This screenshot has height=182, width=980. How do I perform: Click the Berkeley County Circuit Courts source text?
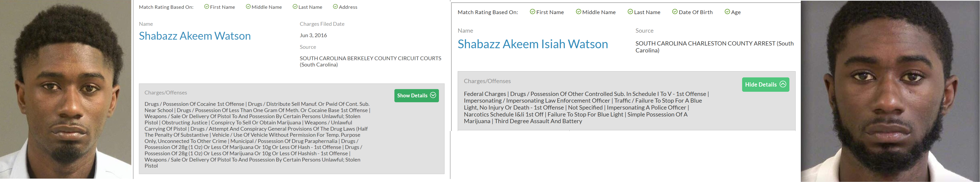370,61
